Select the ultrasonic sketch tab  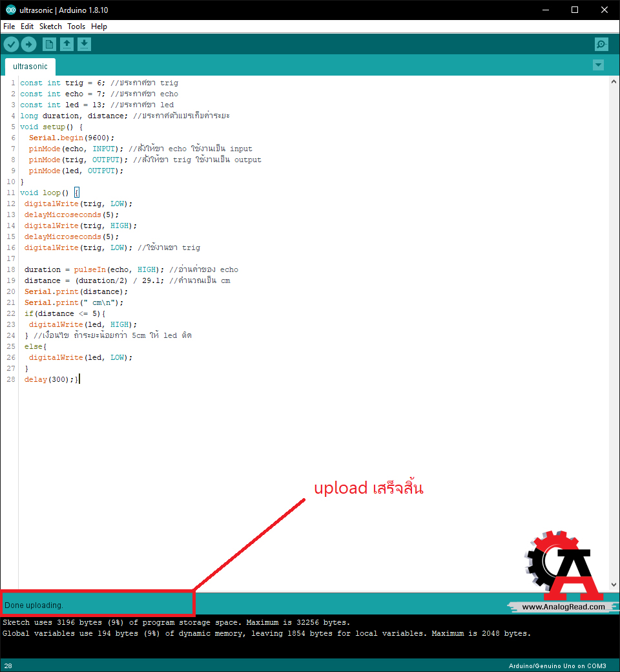coord(30,67)
